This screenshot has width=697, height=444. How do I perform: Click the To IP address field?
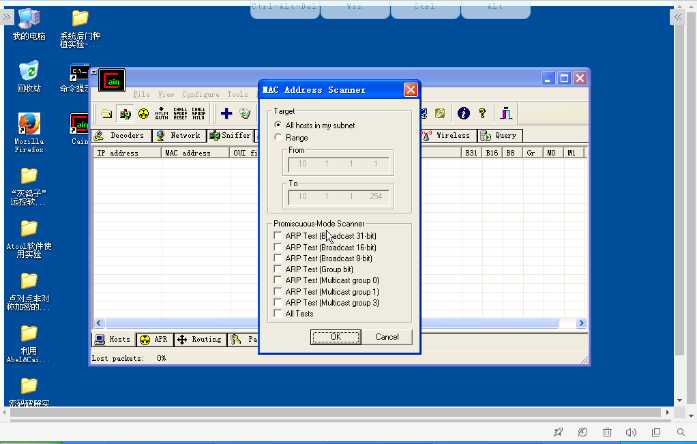[338, 196]
